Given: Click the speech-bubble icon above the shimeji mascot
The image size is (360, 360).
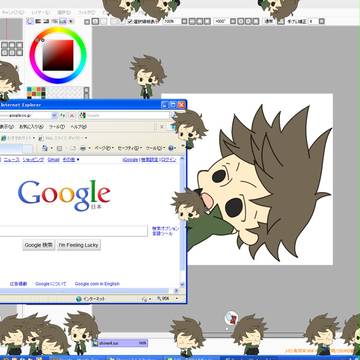Looking at the screenshot, I should (231, 318).
